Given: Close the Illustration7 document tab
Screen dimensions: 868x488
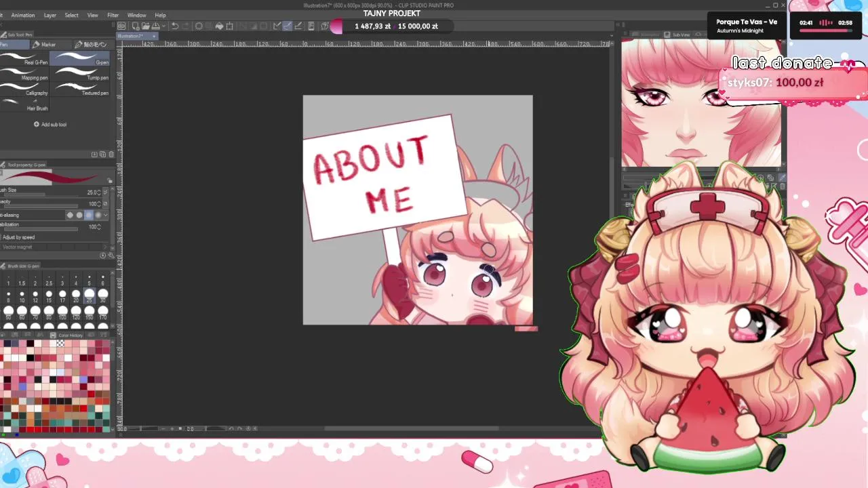Looking at the screenshot, I should pos(153,36).
